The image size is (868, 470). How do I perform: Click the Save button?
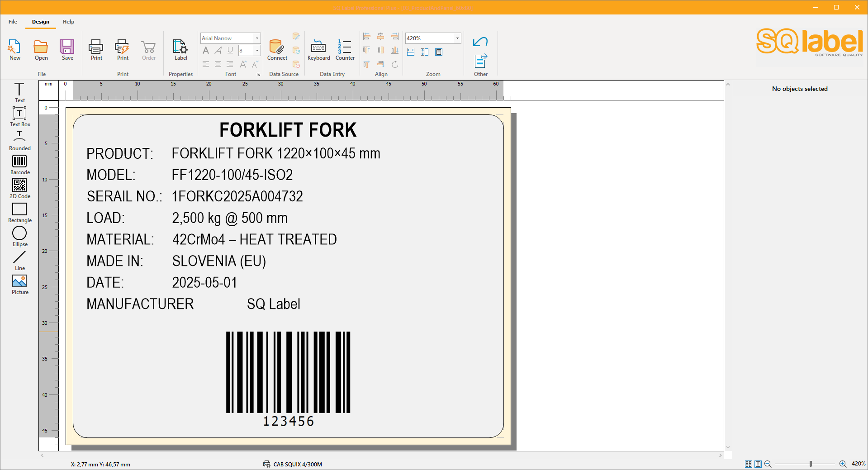click(67, 50)
